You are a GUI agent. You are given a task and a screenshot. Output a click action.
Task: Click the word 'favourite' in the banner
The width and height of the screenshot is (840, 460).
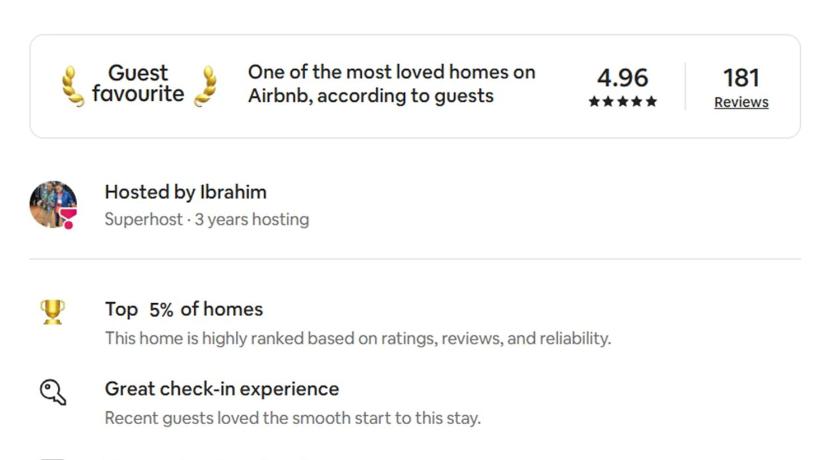click(x=138, y=95)
